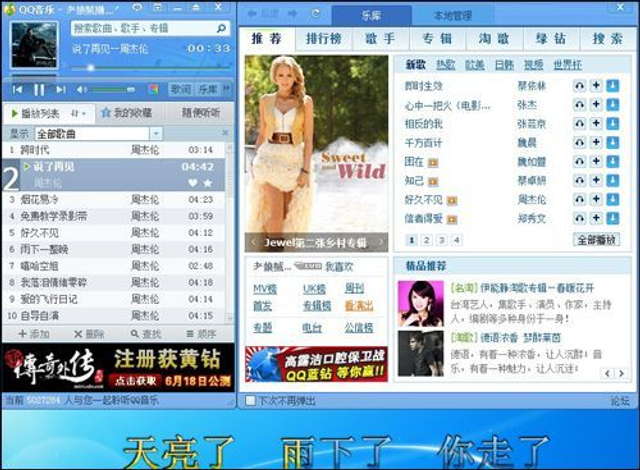Go to page 2 of new songs
640x470 pixels.
click(x=427, y=240)
